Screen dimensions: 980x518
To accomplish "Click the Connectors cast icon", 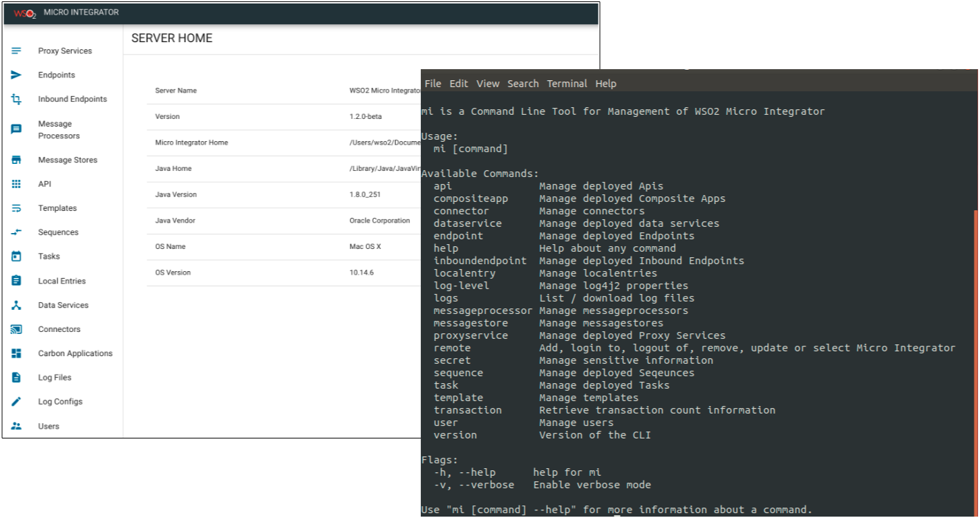I will click(17, 329).
